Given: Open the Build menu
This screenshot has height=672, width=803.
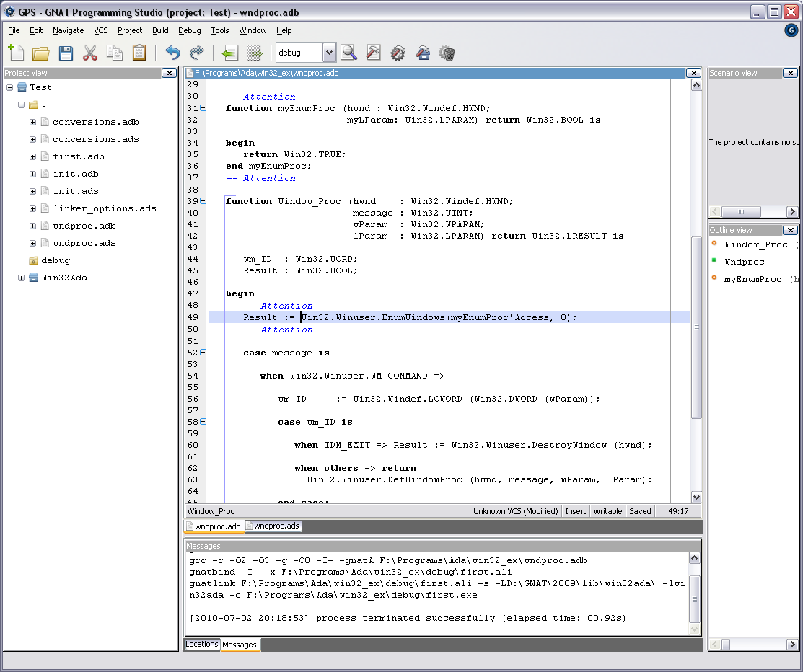Looking at the screenshot, I should tap(160, 30).
